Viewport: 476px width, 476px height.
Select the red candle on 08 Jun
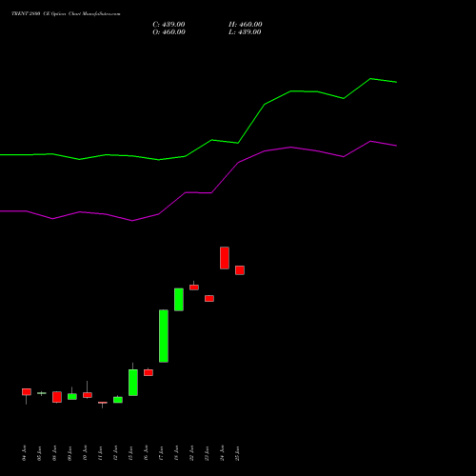coord(57,397)
